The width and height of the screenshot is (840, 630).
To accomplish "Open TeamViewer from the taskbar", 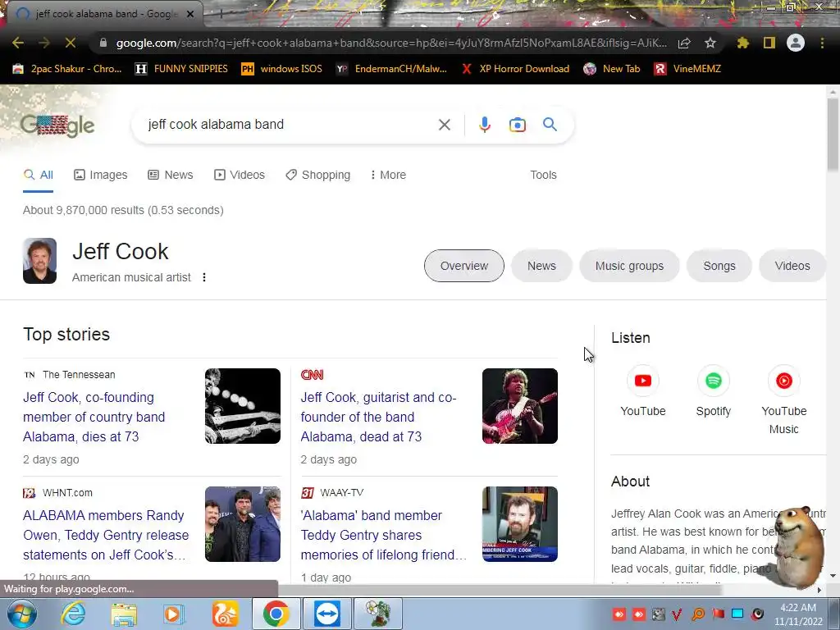I will pyautogui.click(x=326, y=614).
